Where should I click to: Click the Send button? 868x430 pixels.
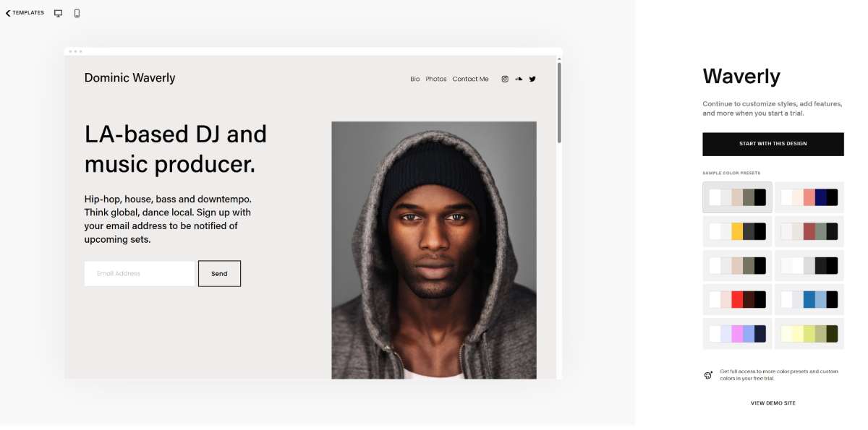[219, 274]
